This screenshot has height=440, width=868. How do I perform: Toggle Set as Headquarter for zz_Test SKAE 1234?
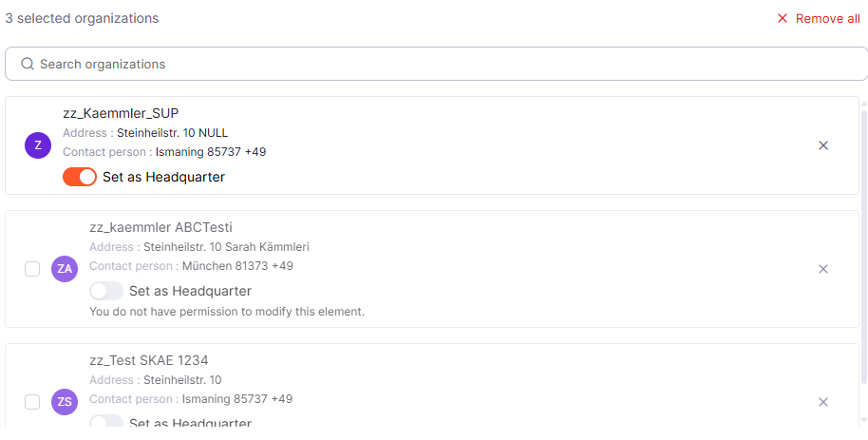click(x=106, y=423)
